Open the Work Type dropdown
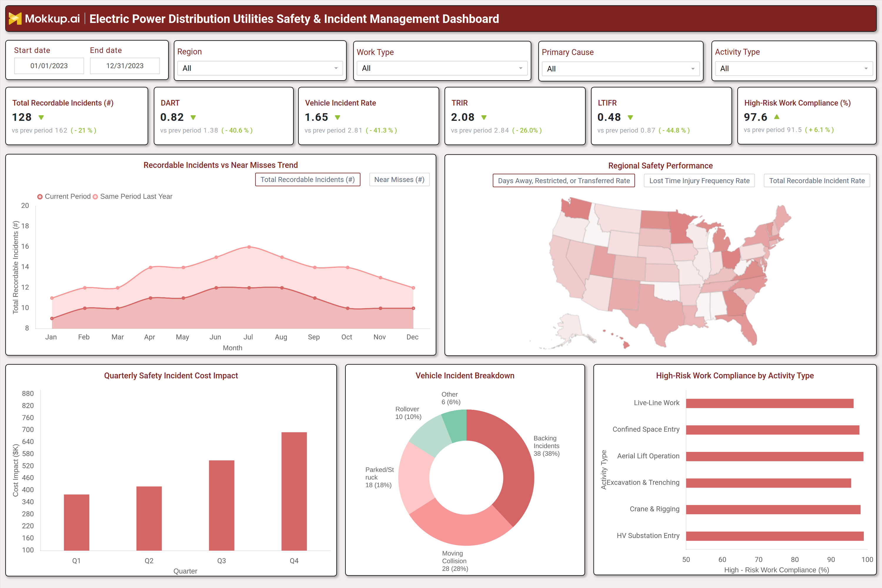This screenshot has width=882, height=588. pos(442,68)
